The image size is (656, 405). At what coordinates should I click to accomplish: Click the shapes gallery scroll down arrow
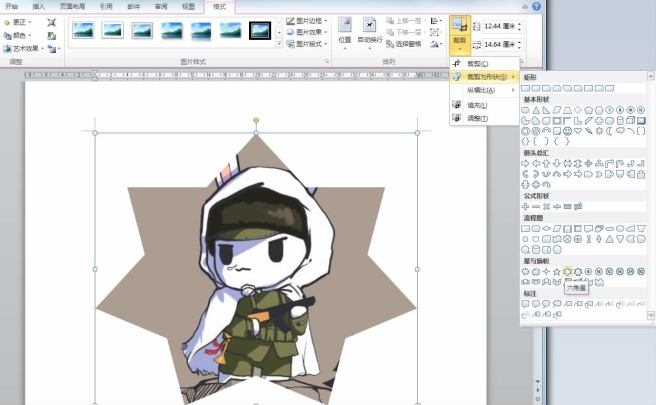point(651,315)
